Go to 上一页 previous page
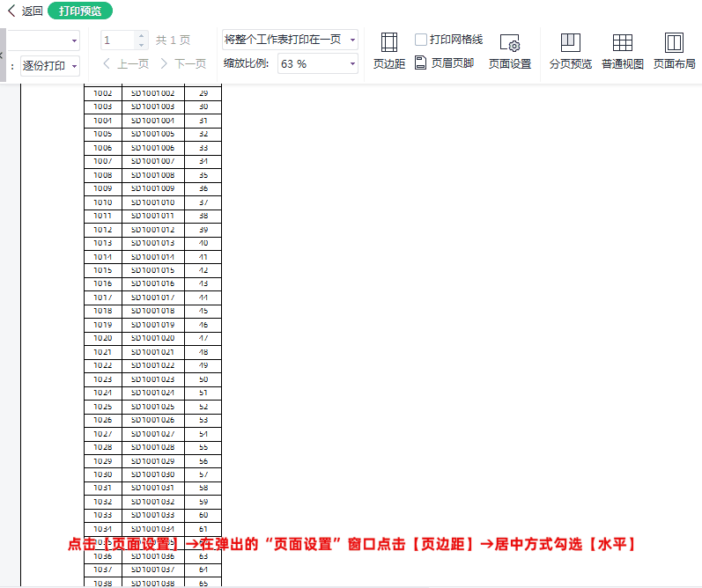 (126, 64)
